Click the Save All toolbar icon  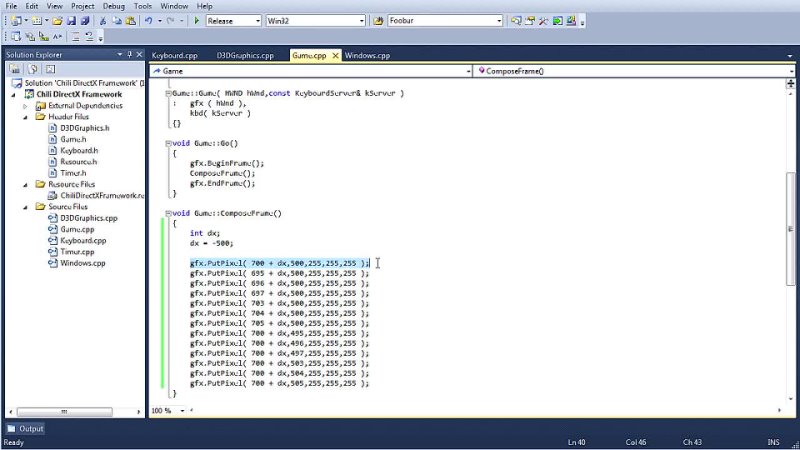[85, 21]
